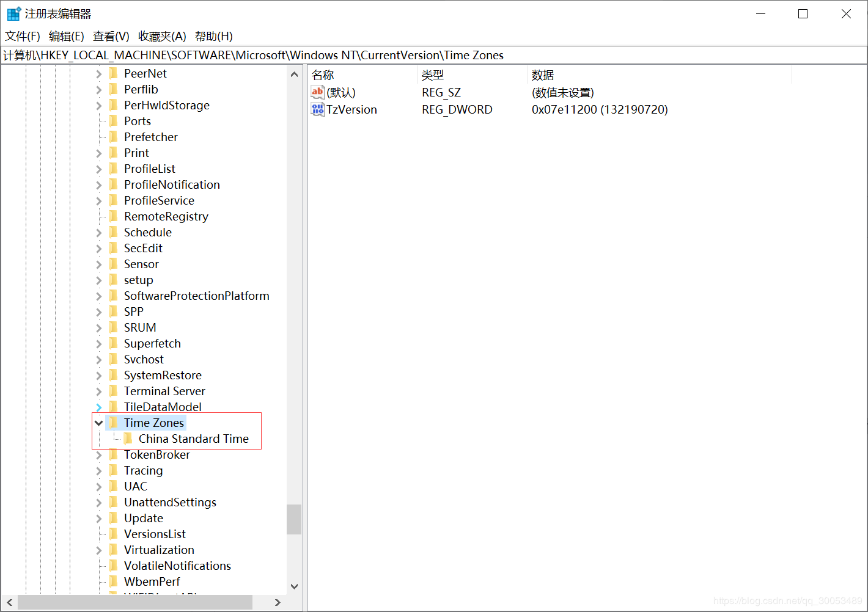Click the VolatileNotifications folder icon
The width and height of the screenshot is (868, 612).
[x=113, y=566]
